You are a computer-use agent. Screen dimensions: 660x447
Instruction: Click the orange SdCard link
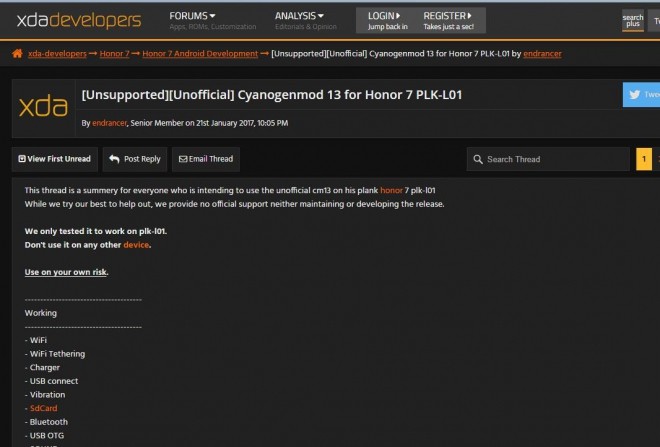tap(43, 408)
